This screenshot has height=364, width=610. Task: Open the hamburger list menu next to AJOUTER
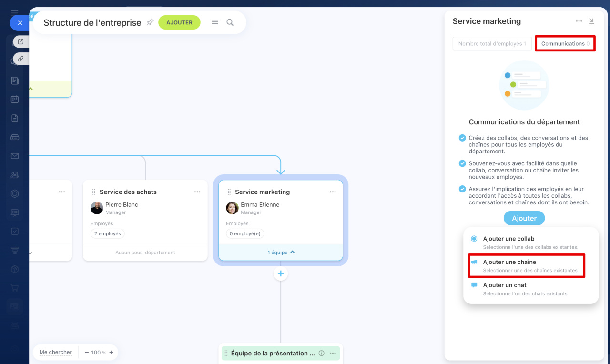click(x=215, y=22)
